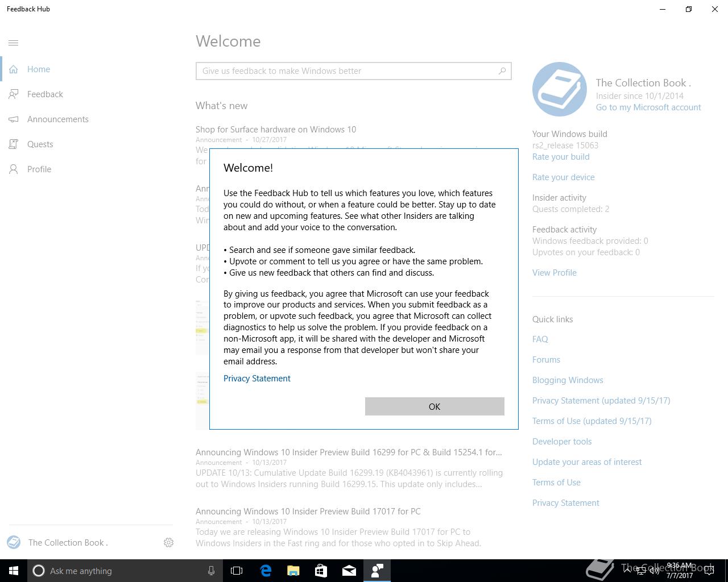Open Shop for Surface hardware announcement
Image resolution: width=728 pixels, height=582 pixels.
[x=276, y=130]
